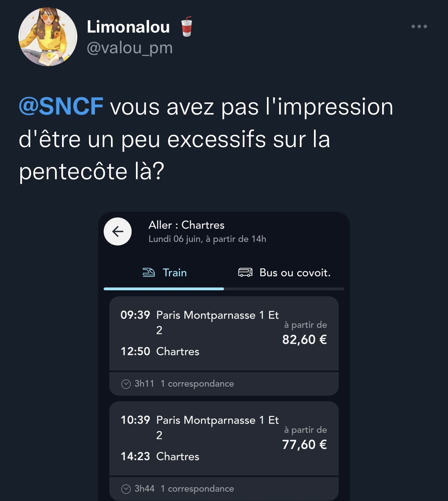Switch to the Bus ou covoit. tab
448x501 pixels.
pos(294,272)
